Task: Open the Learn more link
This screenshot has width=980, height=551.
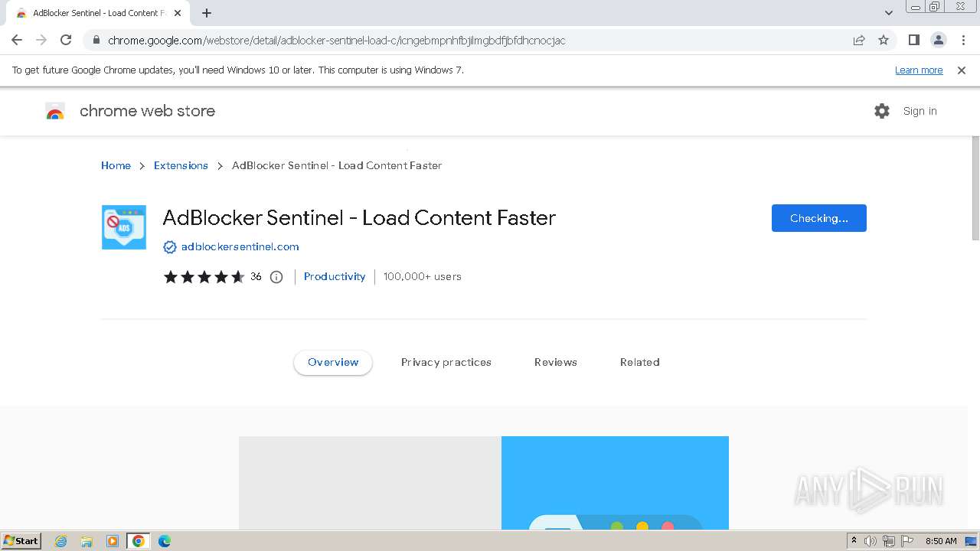Action: (918, 70)
